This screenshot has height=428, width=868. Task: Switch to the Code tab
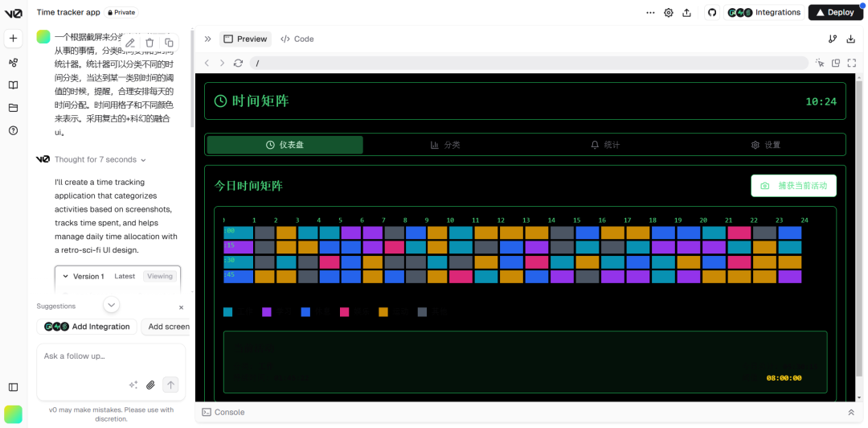point(297,39)
